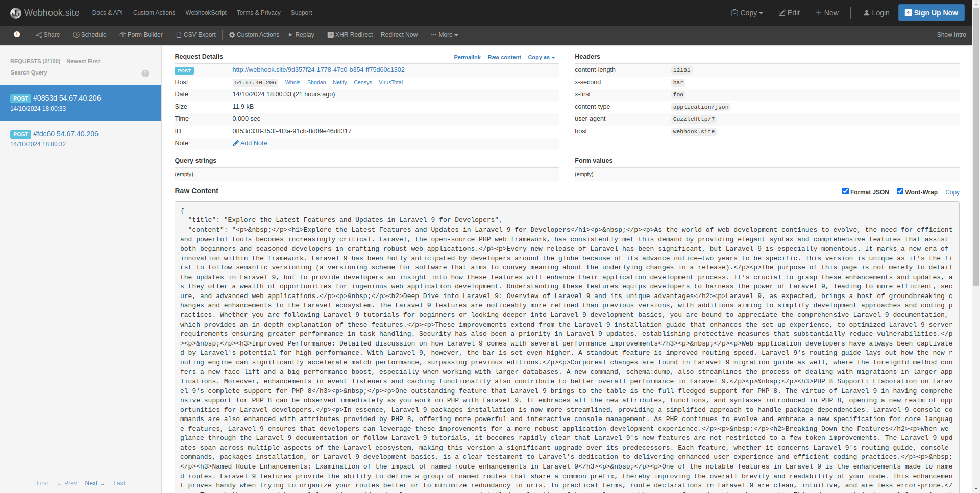Click the request ID value
This screenshot has height=493, width=980.
coord(292,131)
